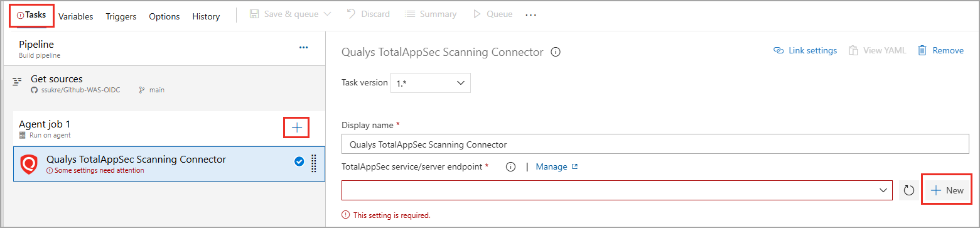Image resolution: width=980 pixels, height=228 pixels.
Task: Expand the TotalAppSec service endpoint dropdown
Action: [x=617, y=190]
